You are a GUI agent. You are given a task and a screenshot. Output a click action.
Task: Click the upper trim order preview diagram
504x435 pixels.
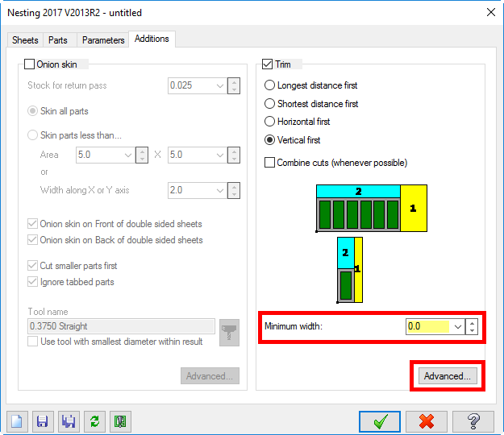pos(372,209)
